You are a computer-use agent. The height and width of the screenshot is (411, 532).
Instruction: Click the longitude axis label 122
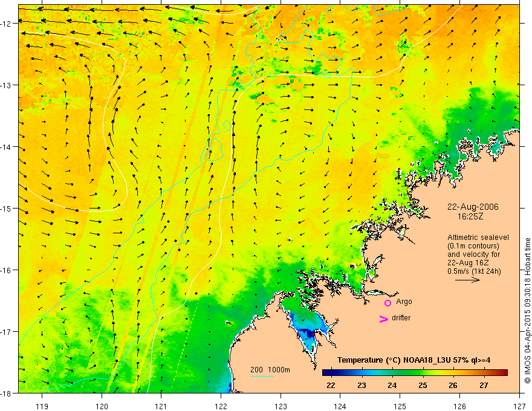tap(221, 406)
